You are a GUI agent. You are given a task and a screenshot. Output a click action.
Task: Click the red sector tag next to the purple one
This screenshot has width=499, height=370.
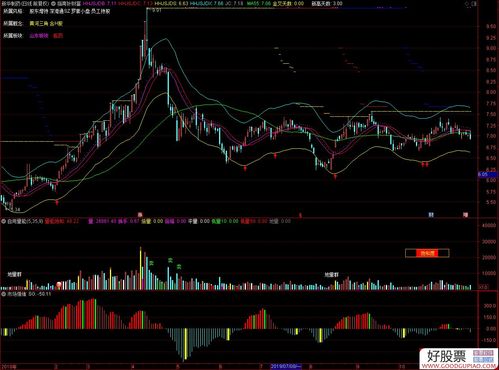click(x=58, y=36)
